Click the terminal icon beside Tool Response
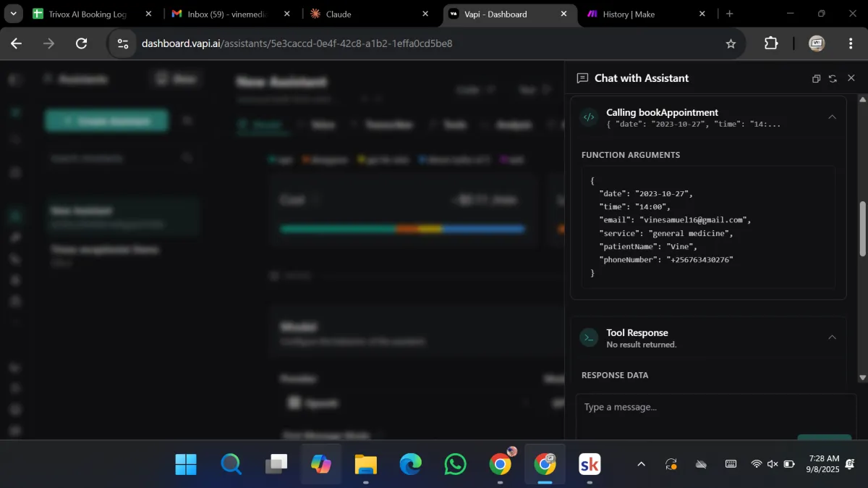Image resolution: width=868 pixels, height=488 pixels. coord(589,337)
